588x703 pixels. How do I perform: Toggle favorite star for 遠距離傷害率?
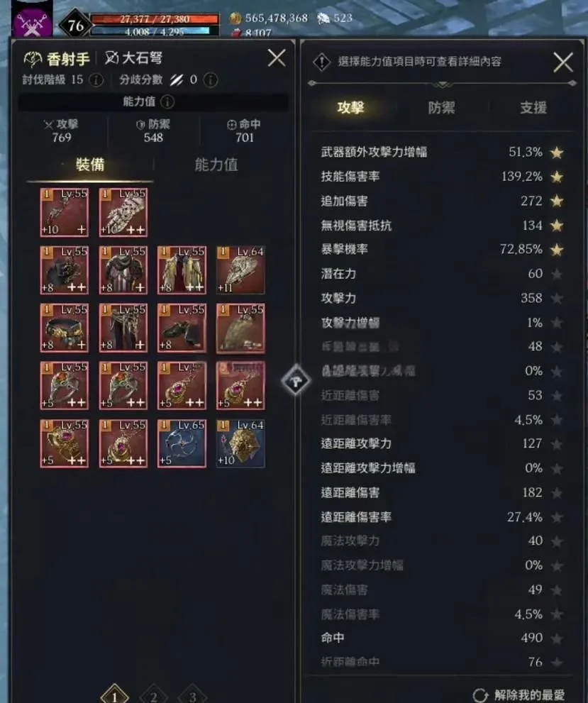tap(557, 517)
